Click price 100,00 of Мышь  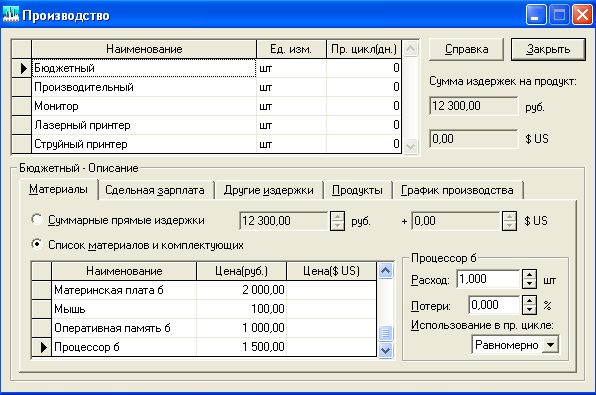[x=241, y=309]
